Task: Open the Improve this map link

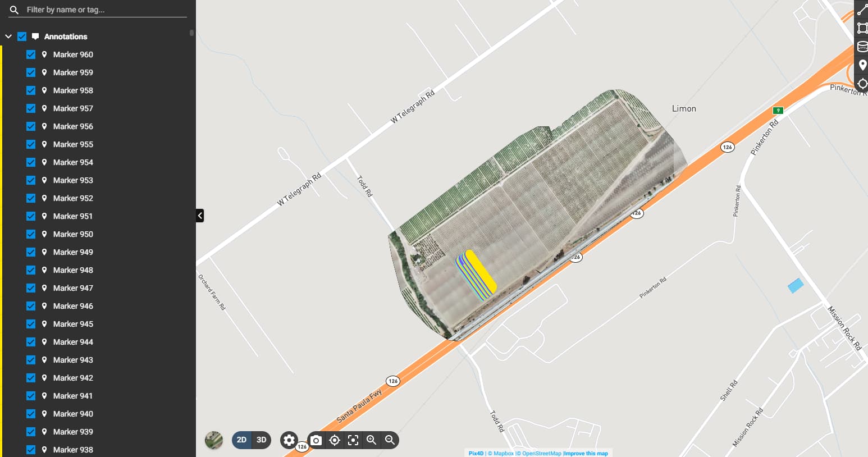Action: (x=586, y=454)
